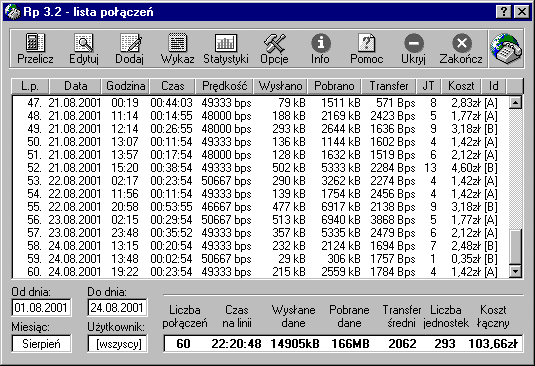Viewport: 535px width, 366px height.
Task: Select connection row 51.
Action: [260, 155]
